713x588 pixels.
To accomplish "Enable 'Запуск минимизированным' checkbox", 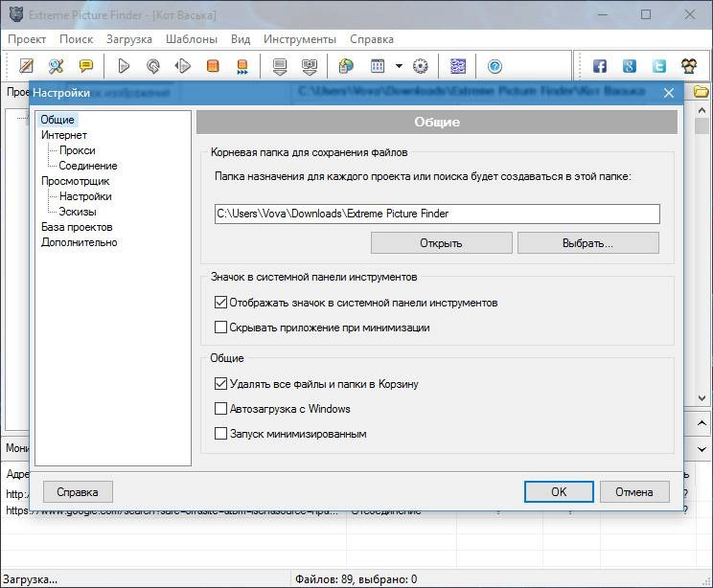I will 220,434.
